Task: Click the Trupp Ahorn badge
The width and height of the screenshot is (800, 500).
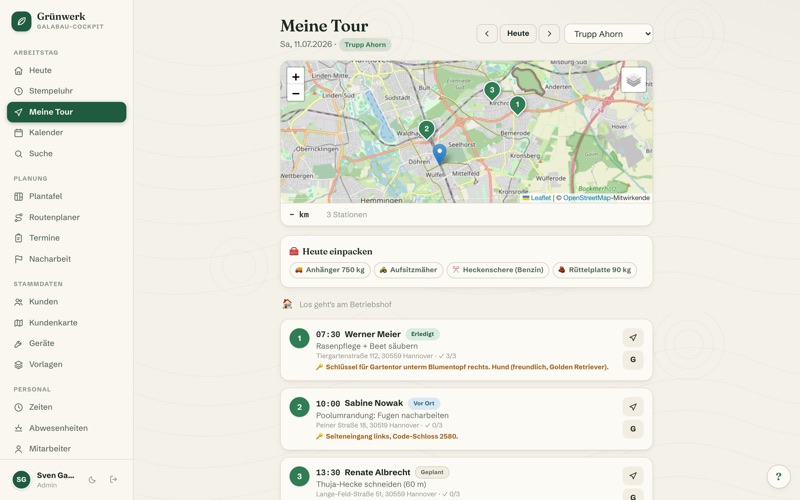Action: point(365,45)
